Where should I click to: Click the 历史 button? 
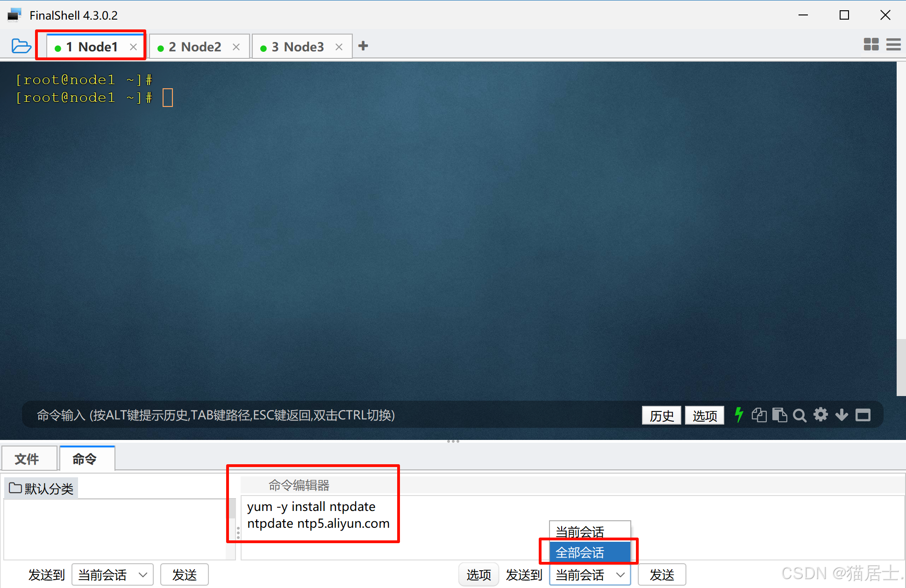[661, 415]
